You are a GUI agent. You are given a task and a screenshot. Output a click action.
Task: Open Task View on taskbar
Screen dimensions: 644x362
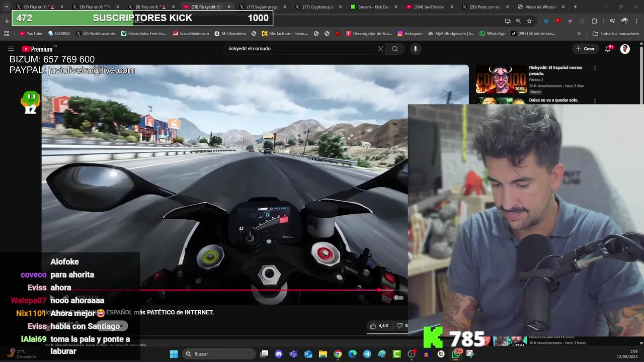tap(264, 354)
